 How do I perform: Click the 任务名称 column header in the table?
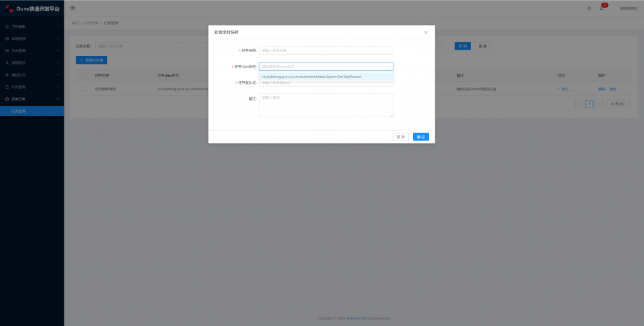coord(102,75)
